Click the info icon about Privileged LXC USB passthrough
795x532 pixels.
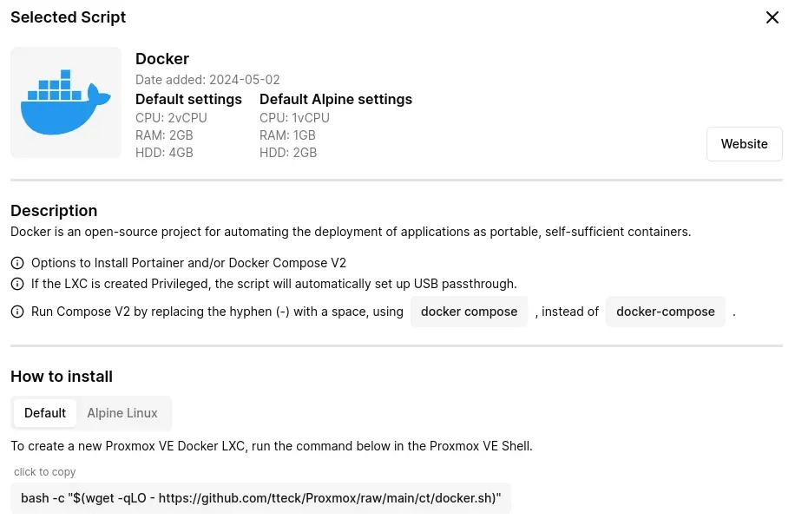click(17, 284)
